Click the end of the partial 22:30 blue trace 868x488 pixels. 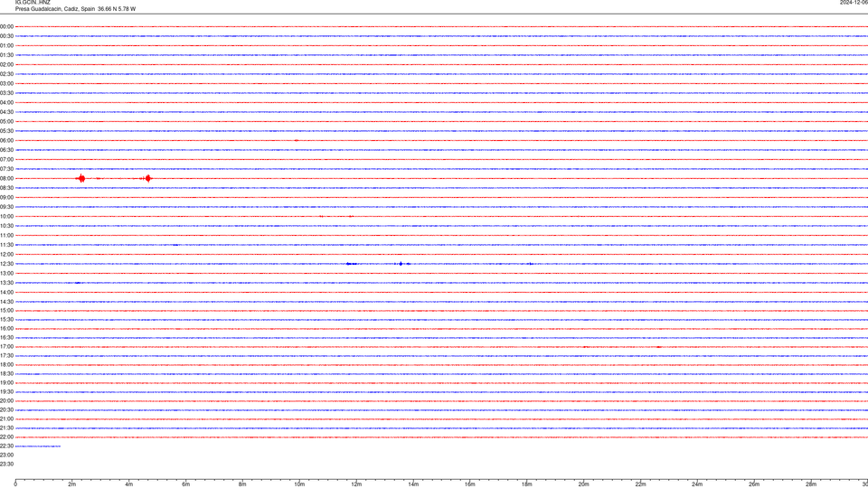[60, 446]
